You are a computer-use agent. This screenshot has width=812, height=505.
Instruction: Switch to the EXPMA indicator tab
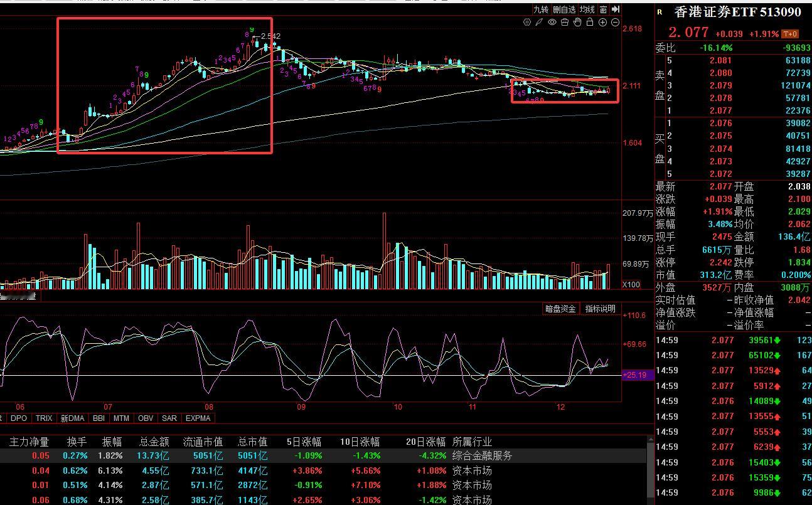198,418
